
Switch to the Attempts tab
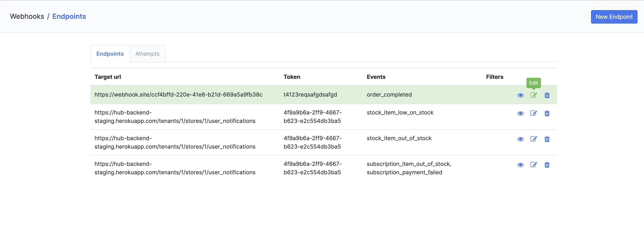click(x=148, y=54)
